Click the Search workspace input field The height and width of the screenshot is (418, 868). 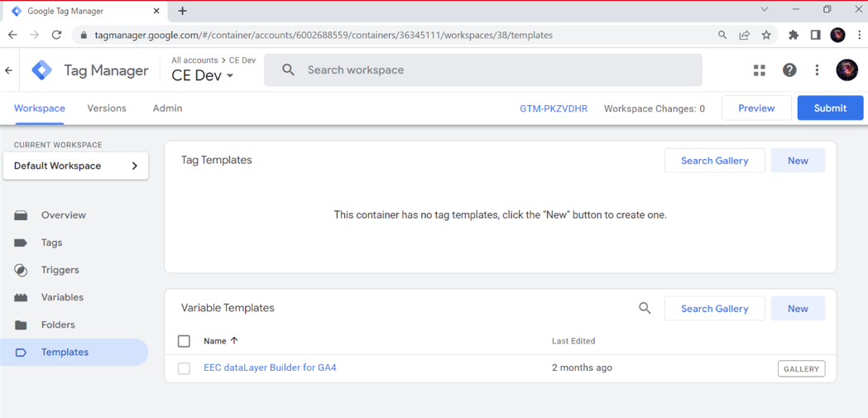[x=482, y=70]
